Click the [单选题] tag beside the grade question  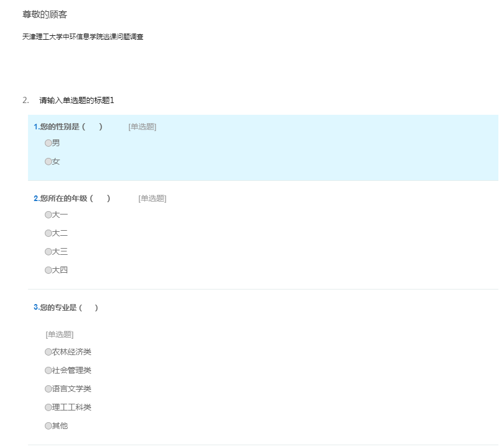coord(152,199)
